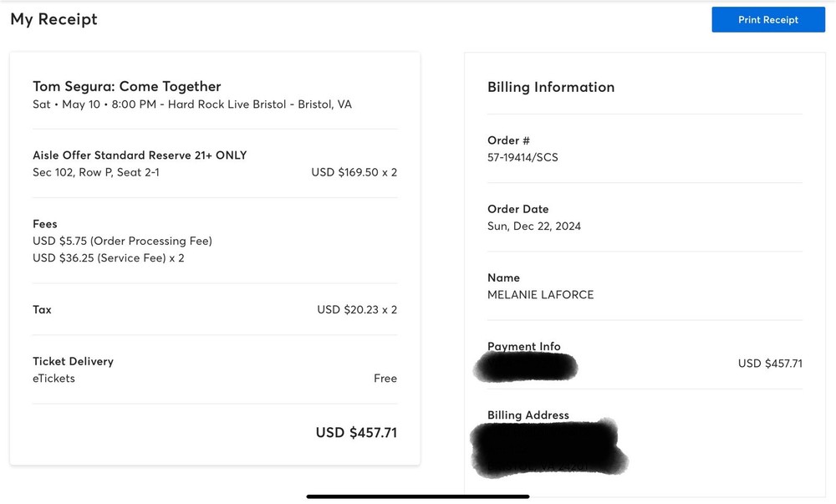This screenshot has height=504, width=836.
Task: Select the order number 57-19414/SCS
Action: point(522,157)
